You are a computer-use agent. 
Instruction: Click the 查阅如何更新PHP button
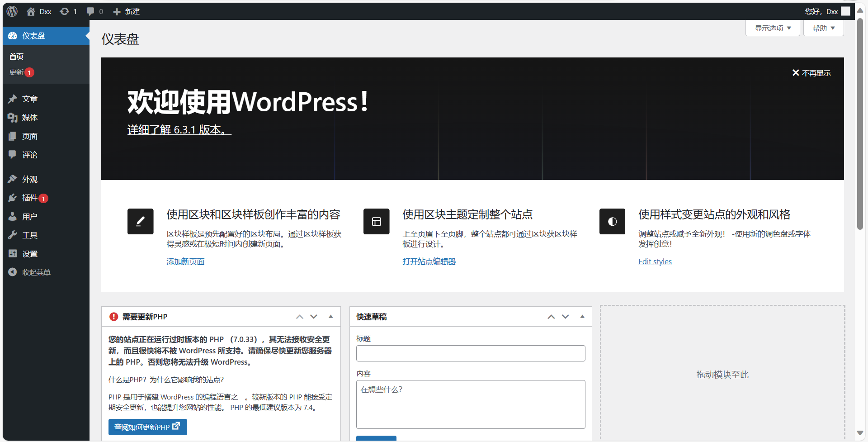point(148,427)
